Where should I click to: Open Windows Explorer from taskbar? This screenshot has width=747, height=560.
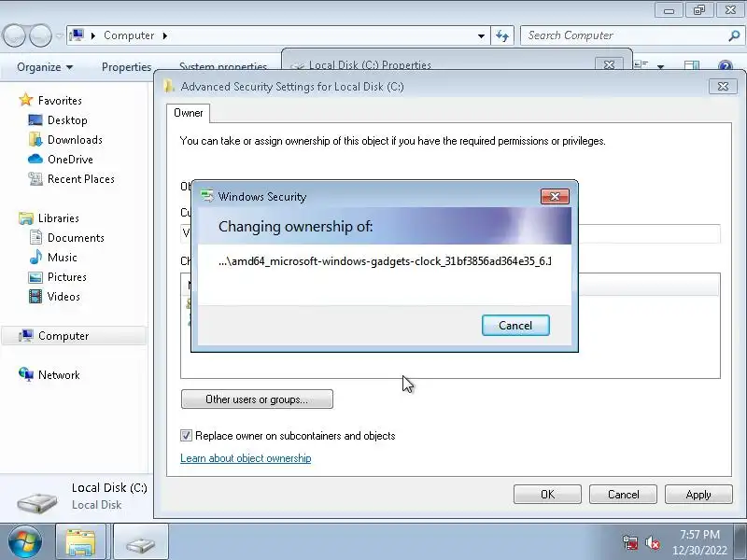click(x=80, y=541)
